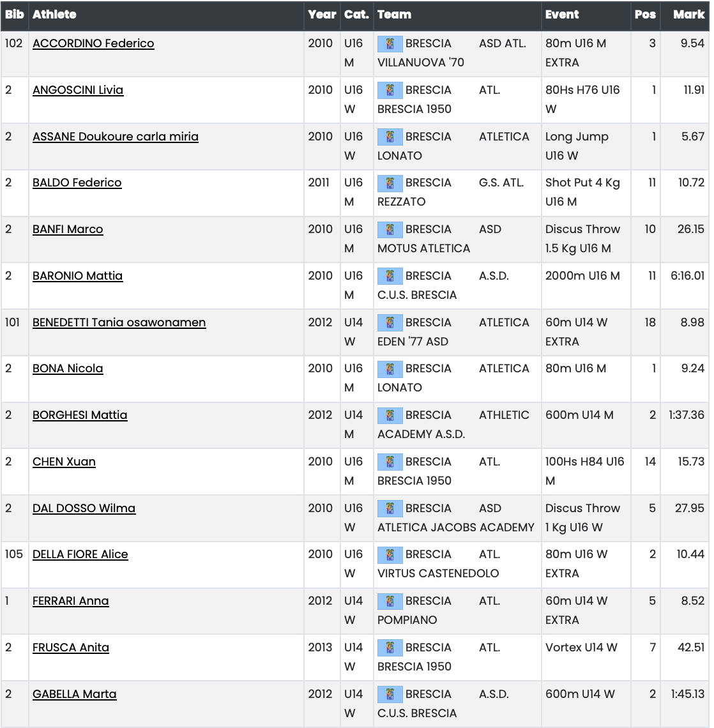Click event '600m U14 W'
The width and height of the screenshot is (714, 728).
pyautogui.click(x=580, y=694)
